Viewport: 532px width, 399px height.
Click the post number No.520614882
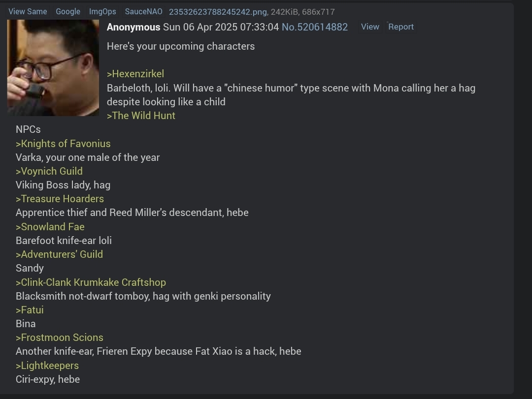314,27
